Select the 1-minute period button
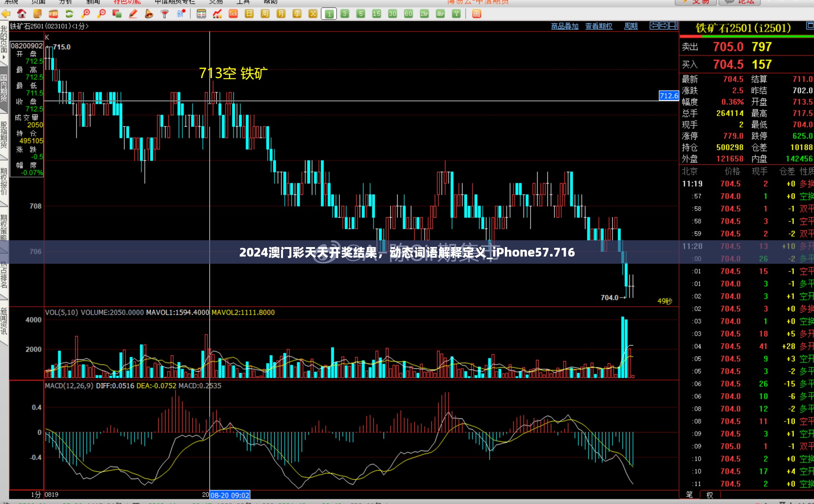Screen dimensions: 814x504 tap(329, 14)
